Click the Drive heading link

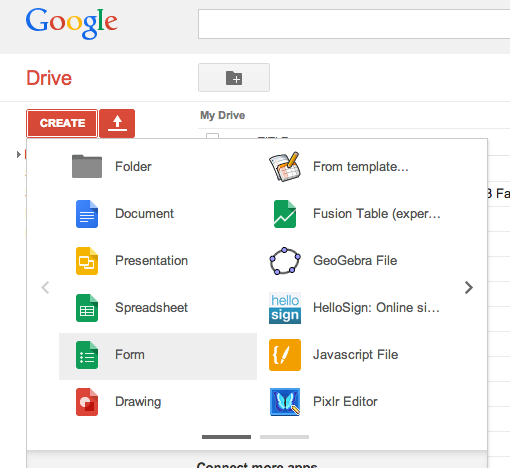coord(49,78)
